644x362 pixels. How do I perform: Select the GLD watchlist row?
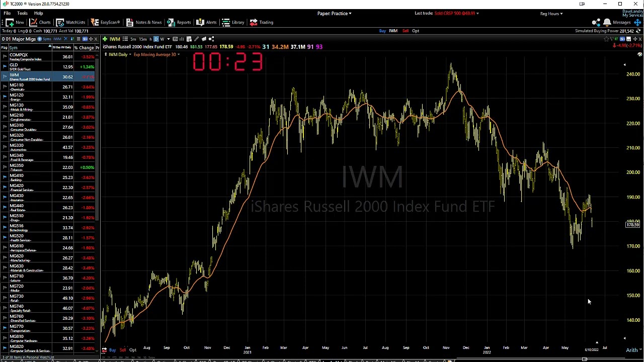[48, 67]
